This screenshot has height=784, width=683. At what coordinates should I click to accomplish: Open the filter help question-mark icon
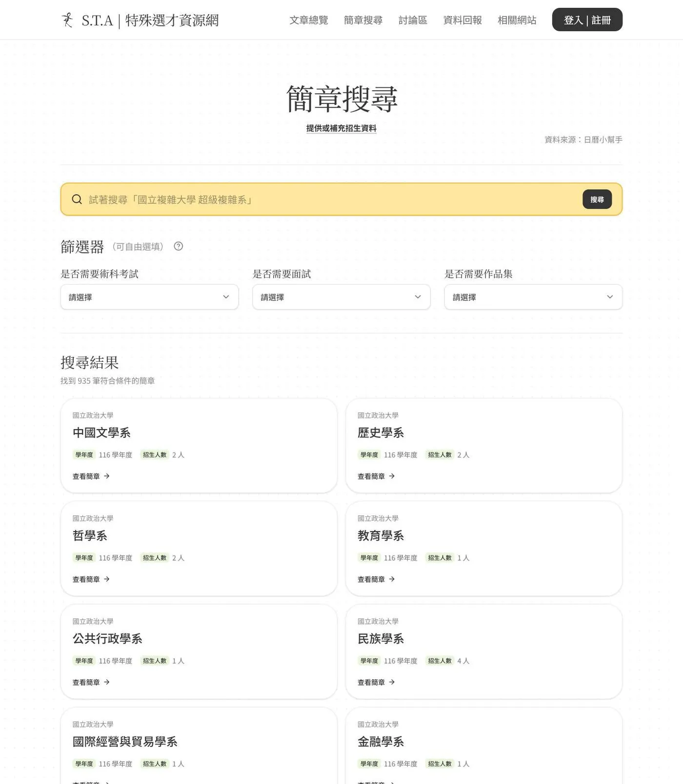[179, 246]
